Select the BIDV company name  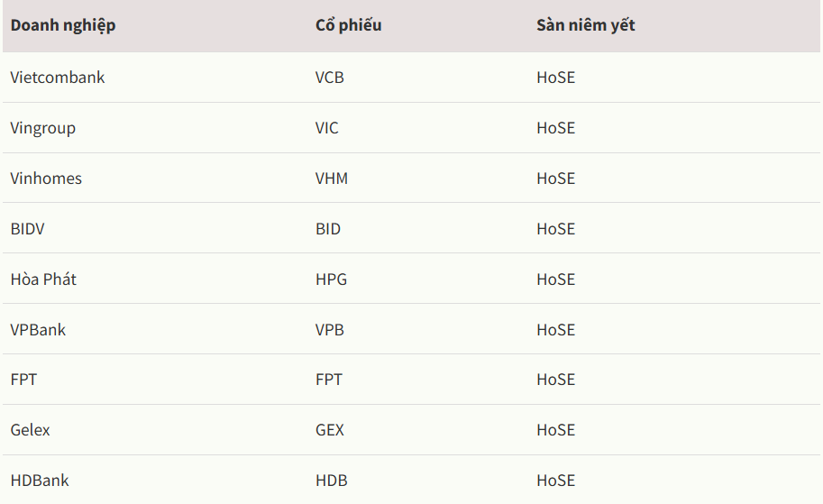[27, 228]
